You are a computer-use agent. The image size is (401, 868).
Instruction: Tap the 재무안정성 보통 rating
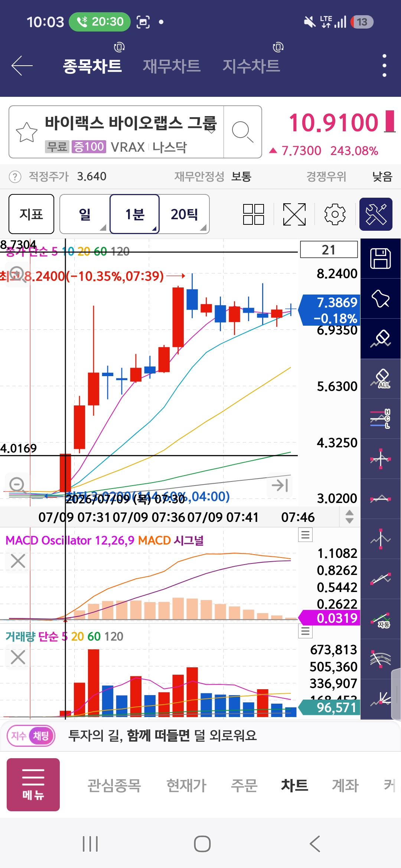[x=213, y=177]
